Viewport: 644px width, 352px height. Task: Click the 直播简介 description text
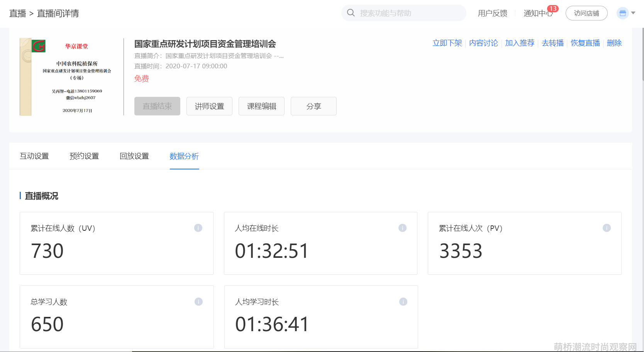coord(209,56)
